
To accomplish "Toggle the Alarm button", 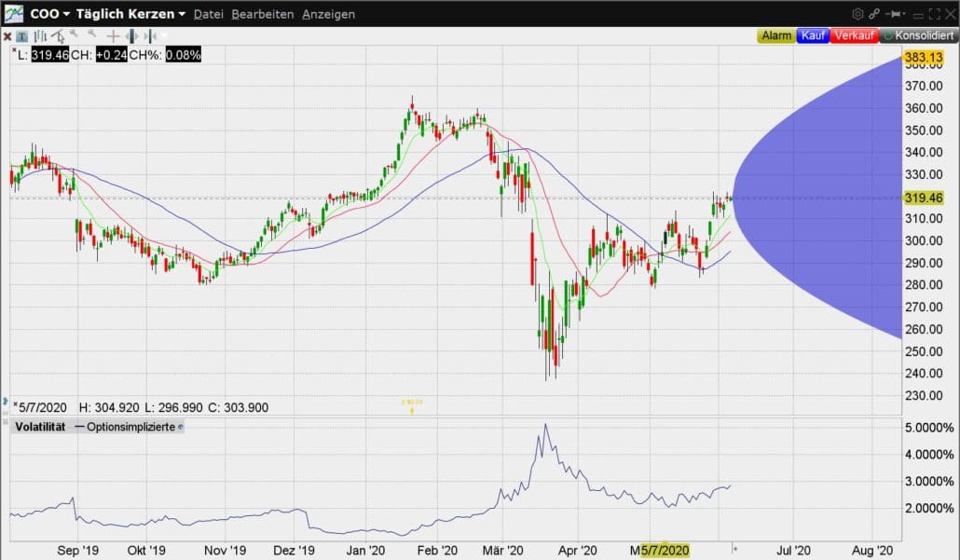I will (777, 35).
